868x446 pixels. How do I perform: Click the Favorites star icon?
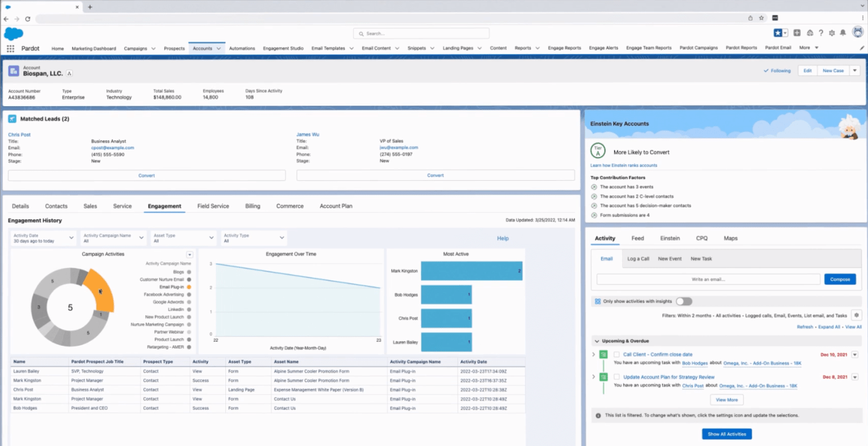coord(777,33)
